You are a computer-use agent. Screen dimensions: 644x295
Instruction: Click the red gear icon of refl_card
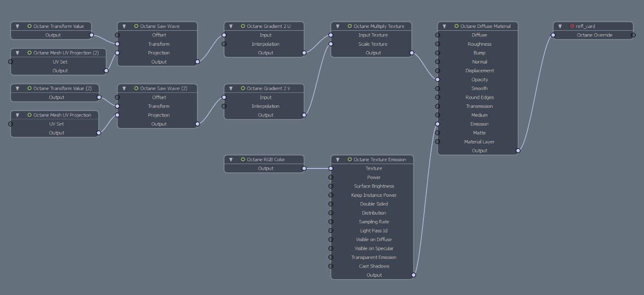[x=572, y=26]
